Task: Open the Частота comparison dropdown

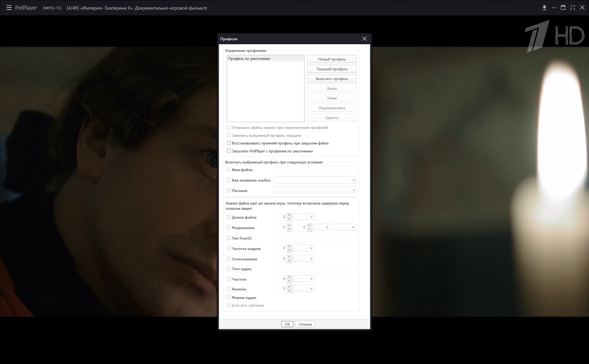Action: 304,279
